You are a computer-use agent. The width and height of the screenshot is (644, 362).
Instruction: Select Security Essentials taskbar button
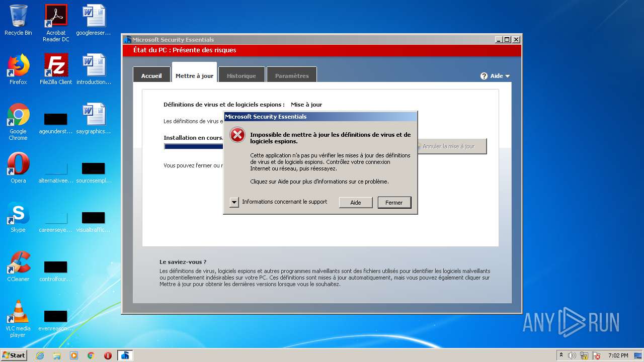tap(125, 355)
